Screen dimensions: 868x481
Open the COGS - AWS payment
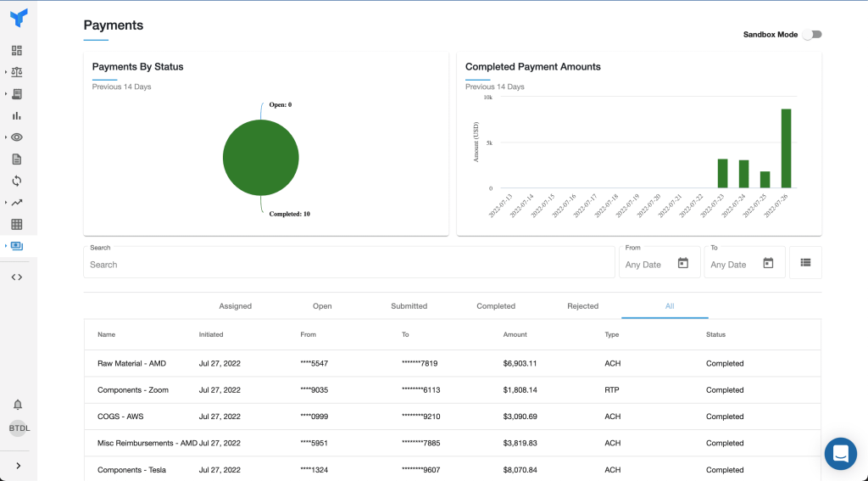[x=453, y=417]
